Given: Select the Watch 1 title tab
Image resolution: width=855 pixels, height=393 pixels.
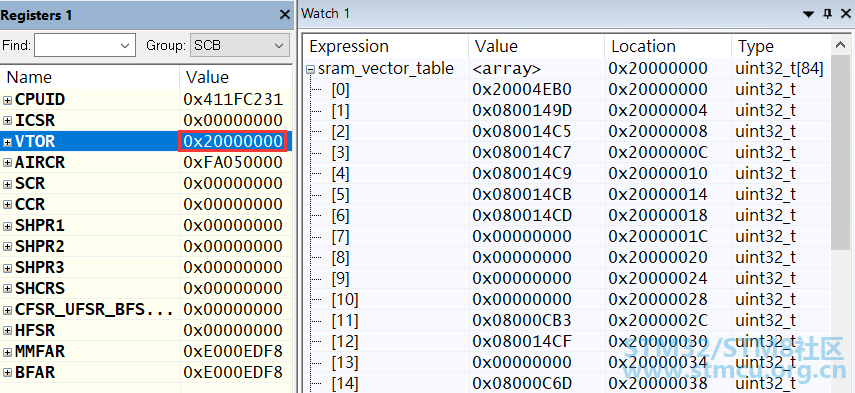Looking at the screenshot, I should tap(325, 14).
